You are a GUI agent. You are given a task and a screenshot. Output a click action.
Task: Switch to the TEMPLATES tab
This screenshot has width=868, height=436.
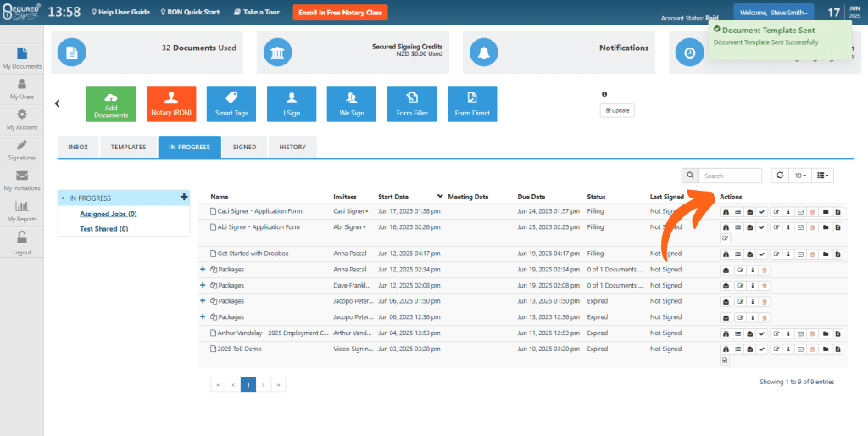point(129,148)
